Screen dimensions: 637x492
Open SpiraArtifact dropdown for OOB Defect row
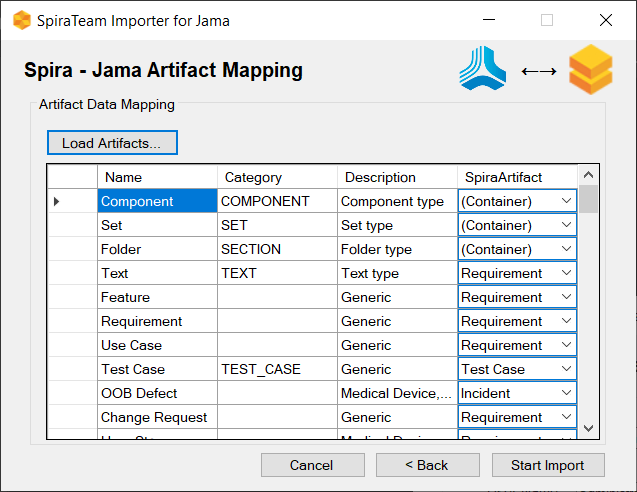point(566,393)
